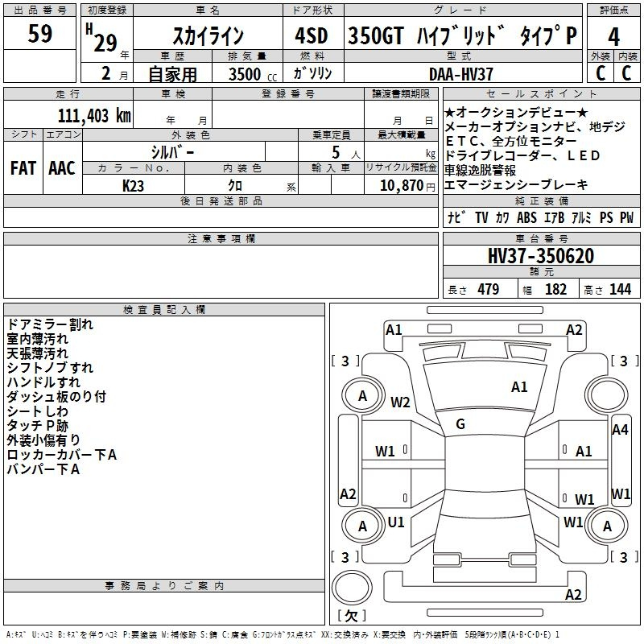
Task: Click length value 479
Action: point(489,289)
